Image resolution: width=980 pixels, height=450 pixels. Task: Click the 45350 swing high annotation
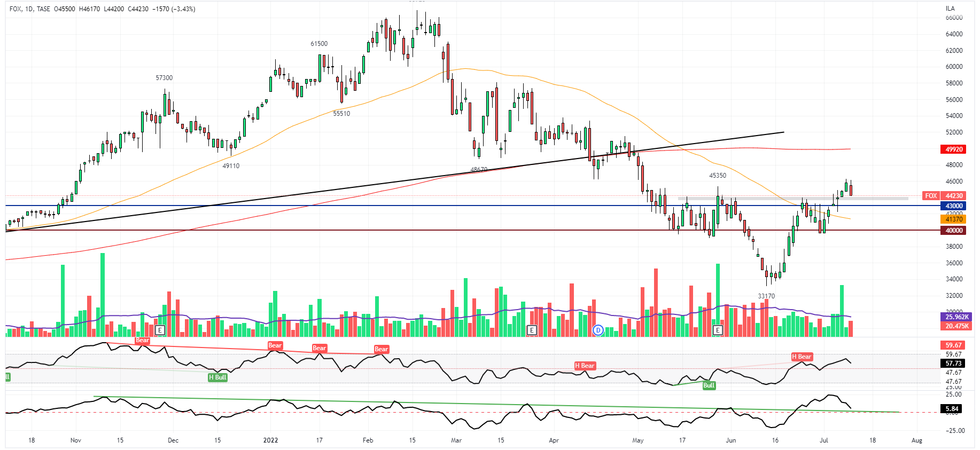click(x=718, y=176)
